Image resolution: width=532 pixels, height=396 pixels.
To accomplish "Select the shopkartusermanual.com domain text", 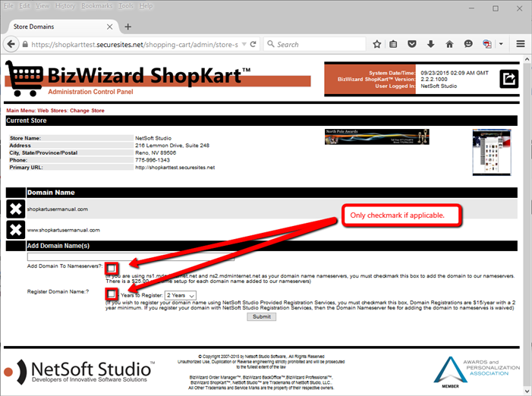I will (58, 209).
